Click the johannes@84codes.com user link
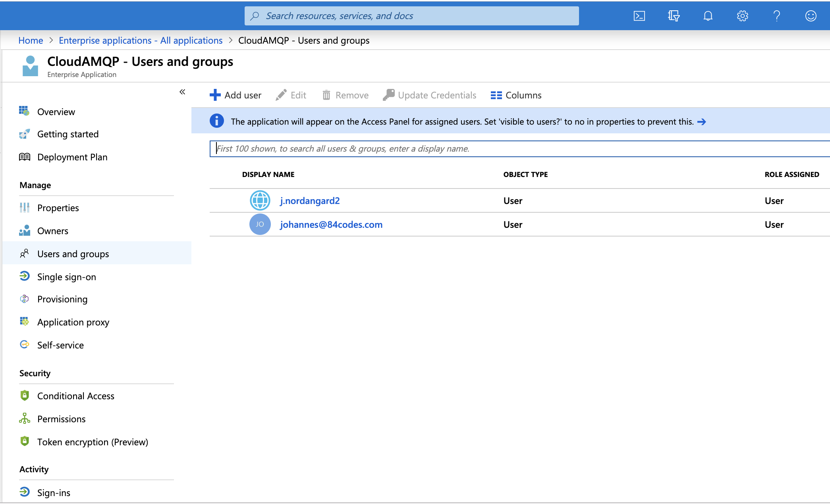 331,224
